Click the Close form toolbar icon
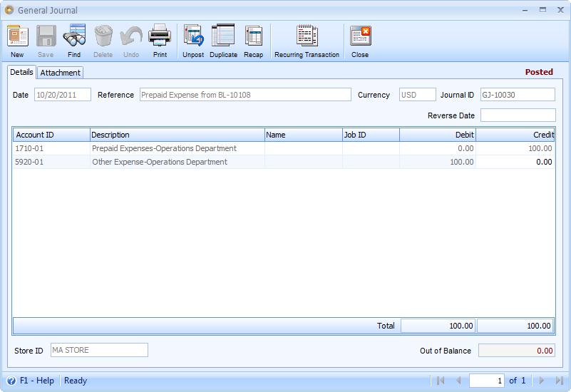 pyautogui.click(x=360, y=36)
